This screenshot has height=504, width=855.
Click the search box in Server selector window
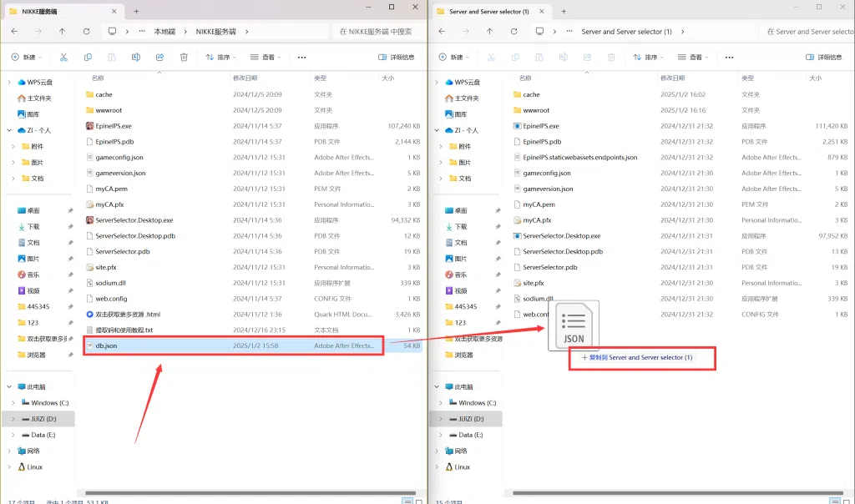pos(808,32)
